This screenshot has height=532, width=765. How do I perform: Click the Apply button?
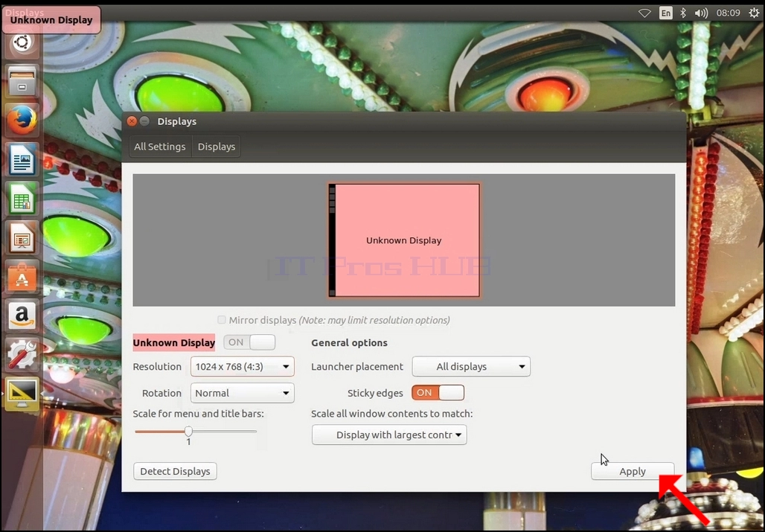point(633,472)
